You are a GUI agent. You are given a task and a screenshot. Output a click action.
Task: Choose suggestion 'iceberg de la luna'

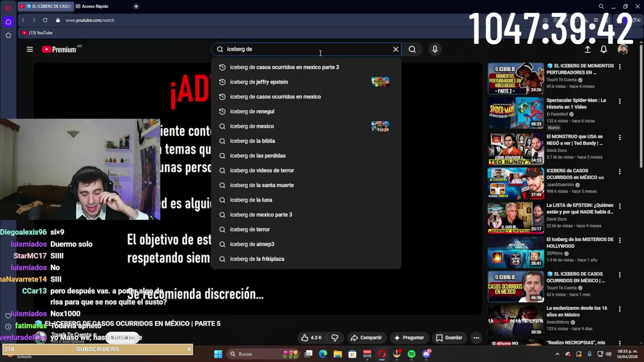(306, 200)
